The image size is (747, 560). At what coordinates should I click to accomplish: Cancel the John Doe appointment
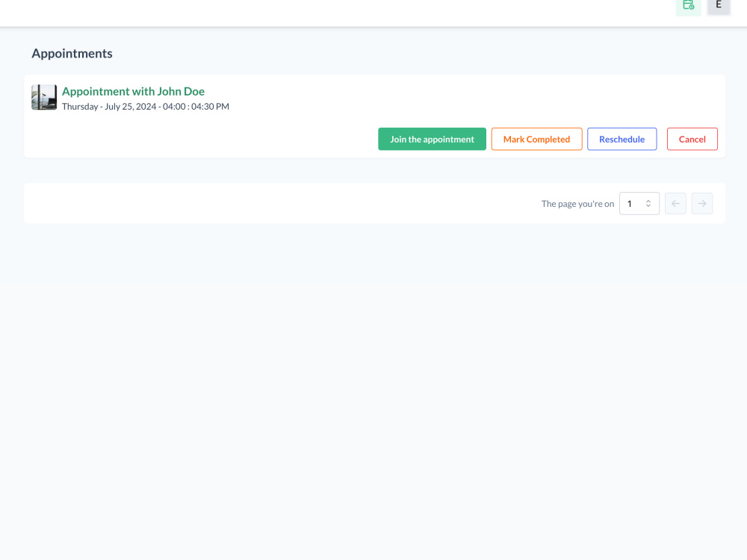[x=692, y=139]
